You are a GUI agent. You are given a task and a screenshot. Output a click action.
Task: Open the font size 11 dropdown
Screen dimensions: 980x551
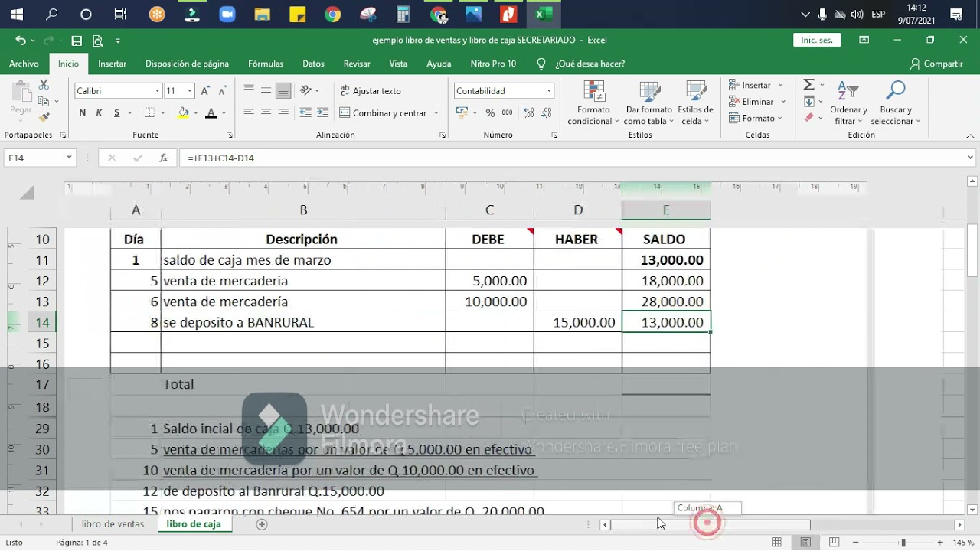point(190,91)
